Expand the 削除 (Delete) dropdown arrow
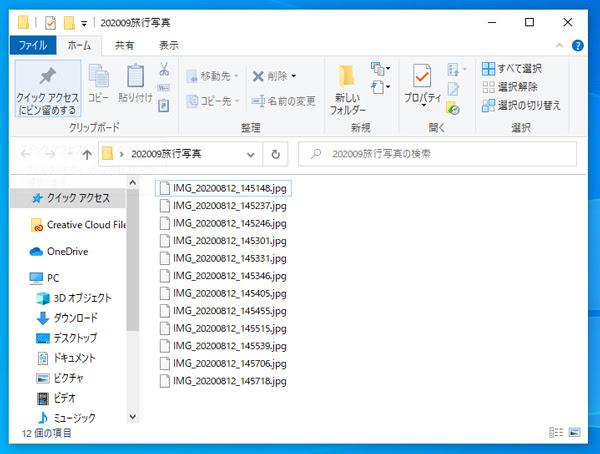Screen dimensions: 600x454 pos(293,76)
